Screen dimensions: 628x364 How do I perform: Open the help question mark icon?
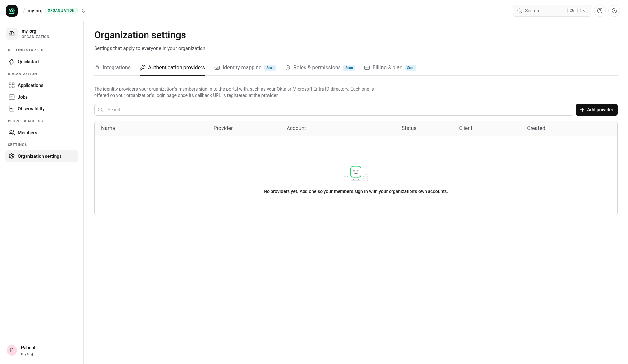(600, 11)
